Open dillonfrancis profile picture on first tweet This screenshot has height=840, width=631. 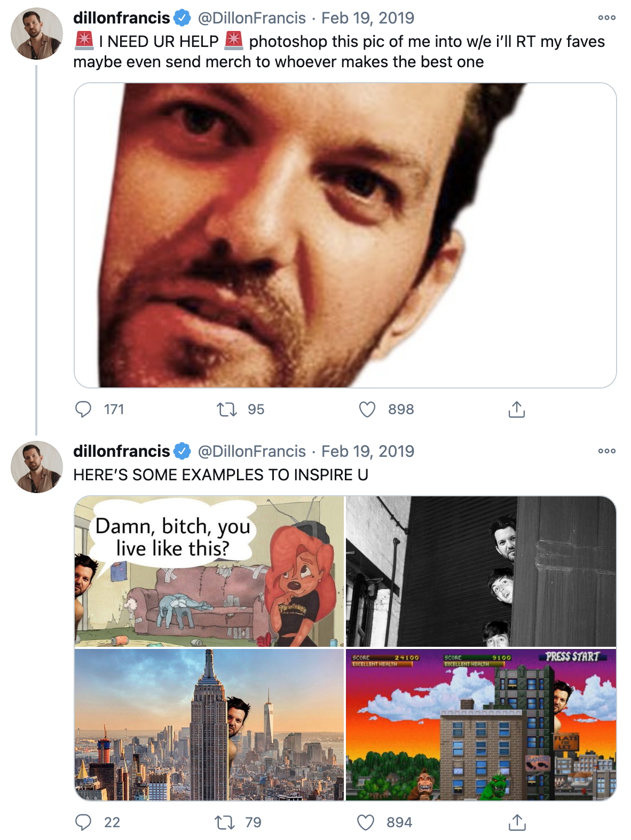point(36,34)
